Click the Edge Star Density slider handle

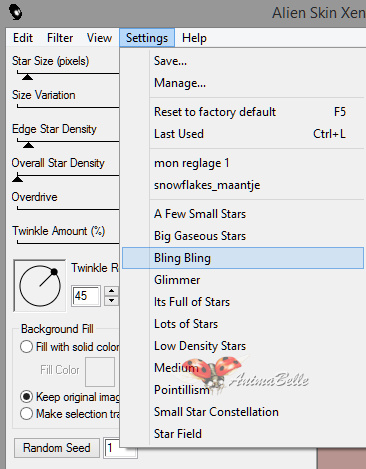(x=28, y=145)
